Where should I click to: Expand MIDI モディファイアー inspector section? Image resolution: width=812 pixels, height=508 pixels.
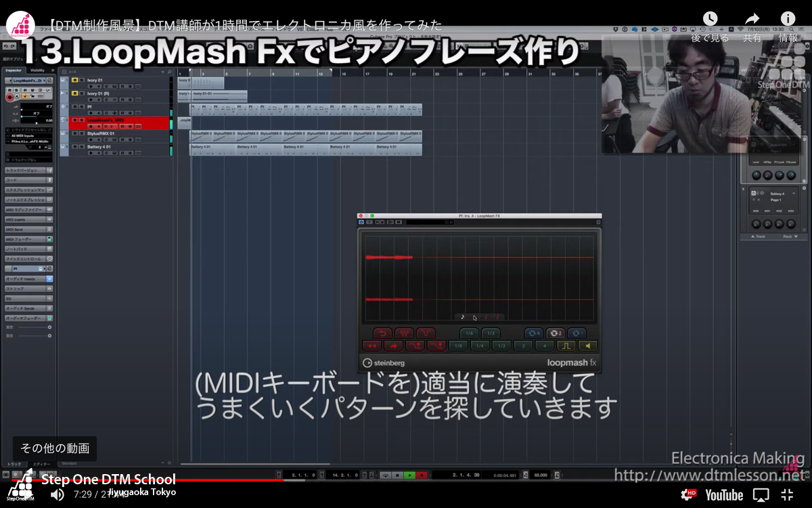(x=28, y=209)
